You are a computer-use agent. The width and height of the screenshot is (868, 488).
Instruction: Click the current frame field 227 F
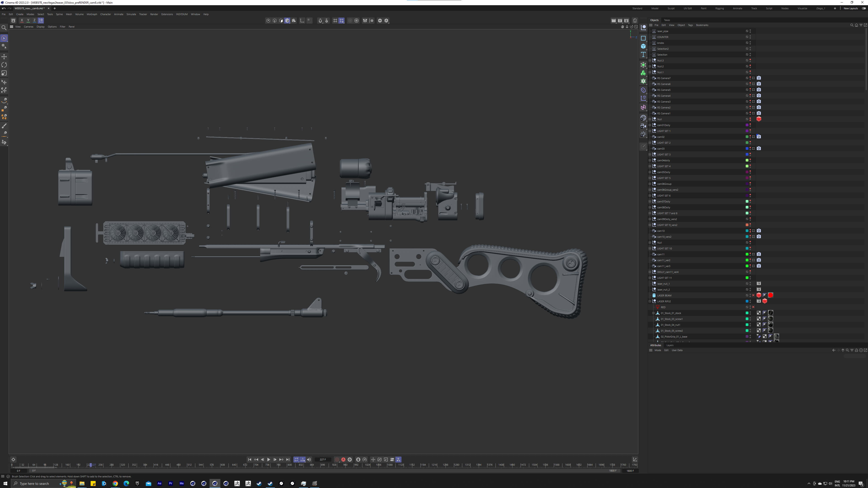click(323, 459)
